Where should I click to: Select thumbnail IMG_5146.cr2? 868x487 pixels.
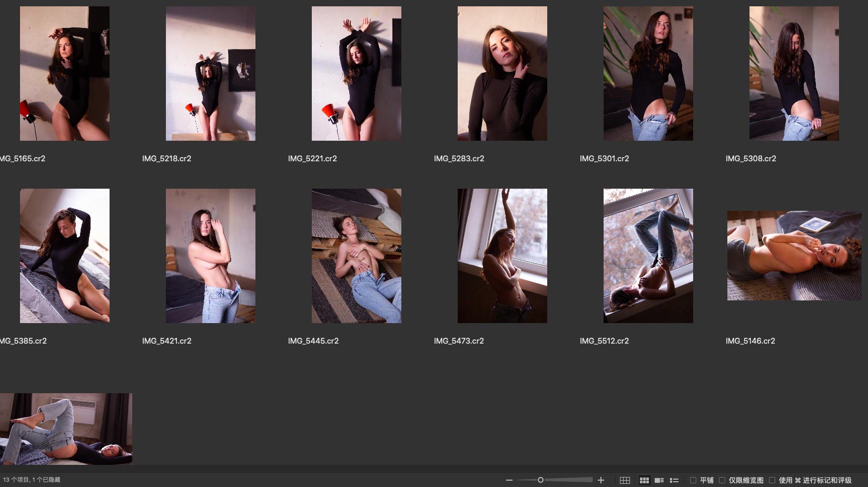coord(794,256)
